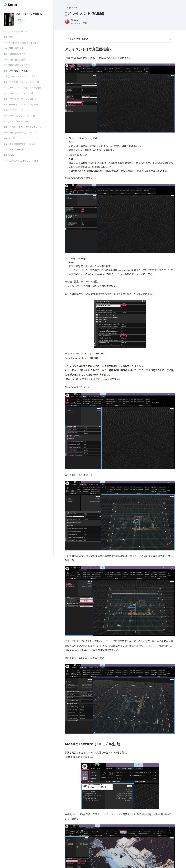Click heading MeshとTexture (3Dモデル生成)

[x=93, y=744]
